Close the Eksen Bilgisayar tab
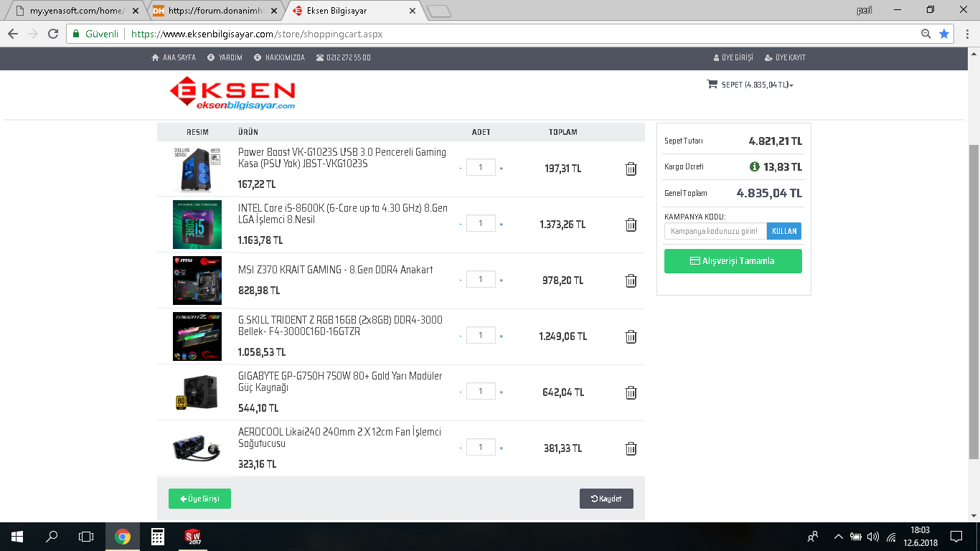 pyautogui.click(x=412, y=11)
